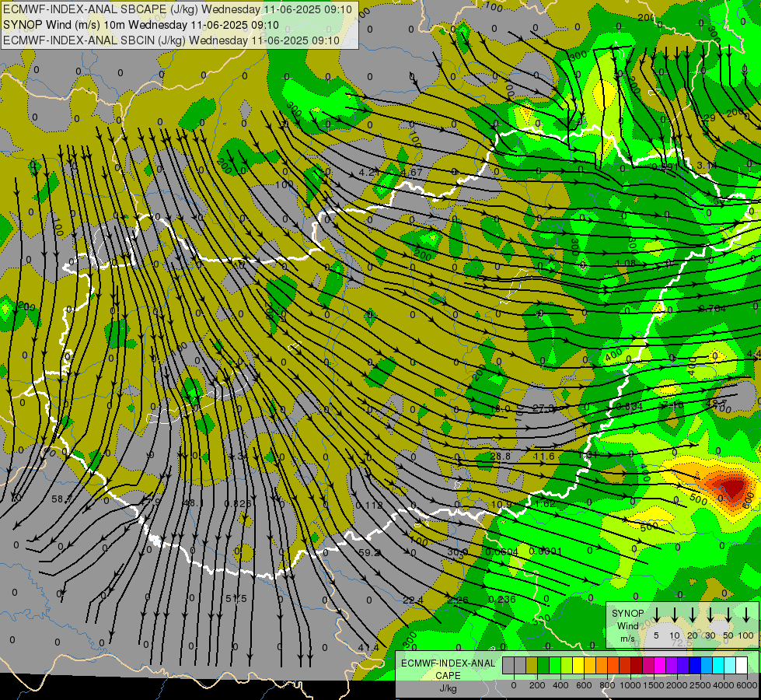This screenshot has height=700, width=761.
Task: Click the 30.0 value on the map
Action: coord(458,552)
